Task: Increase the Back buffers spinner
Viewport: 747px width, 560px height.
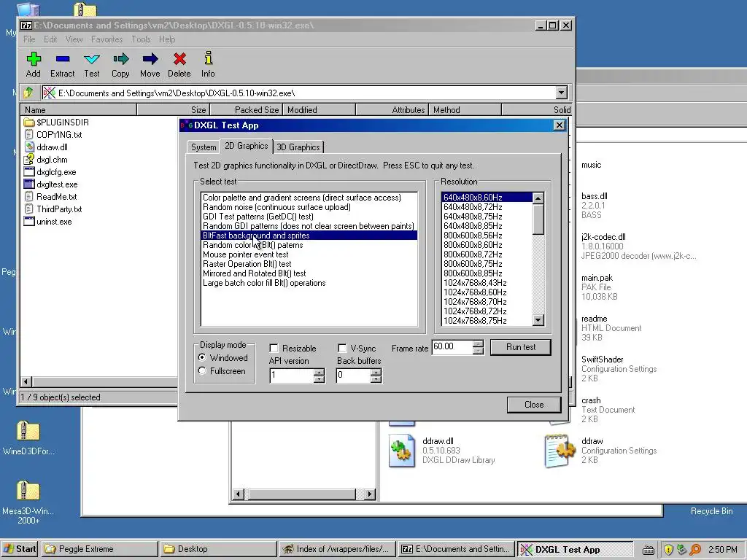Action: (x=376, y=373)
